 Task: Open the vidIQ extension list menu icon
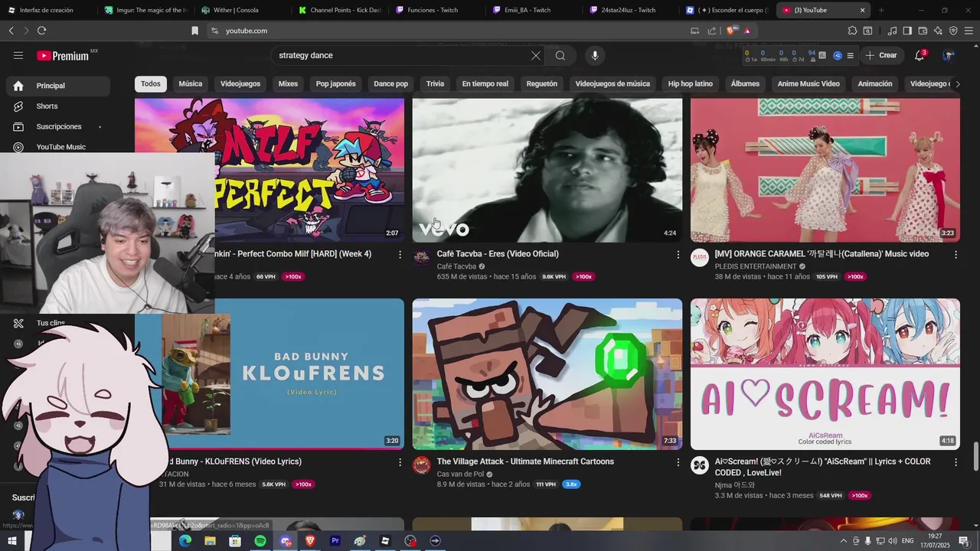(850, 55)
